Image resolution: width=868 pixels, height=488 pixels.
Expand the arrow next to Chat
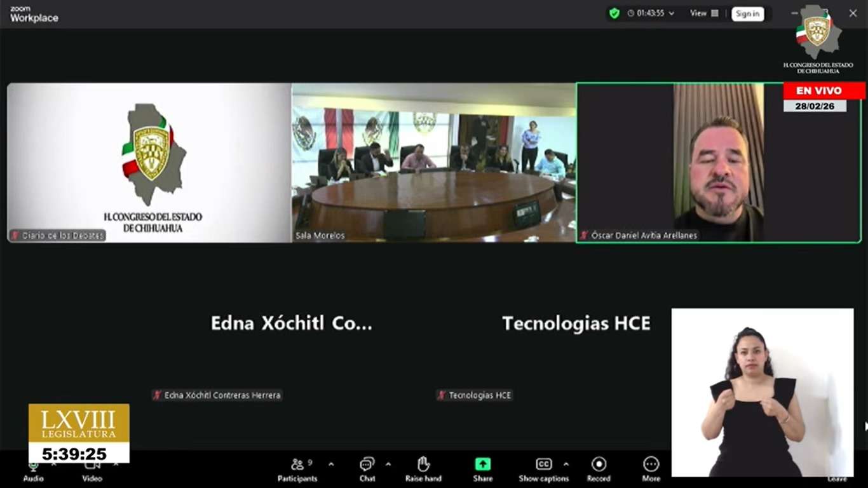click(388, 464)
